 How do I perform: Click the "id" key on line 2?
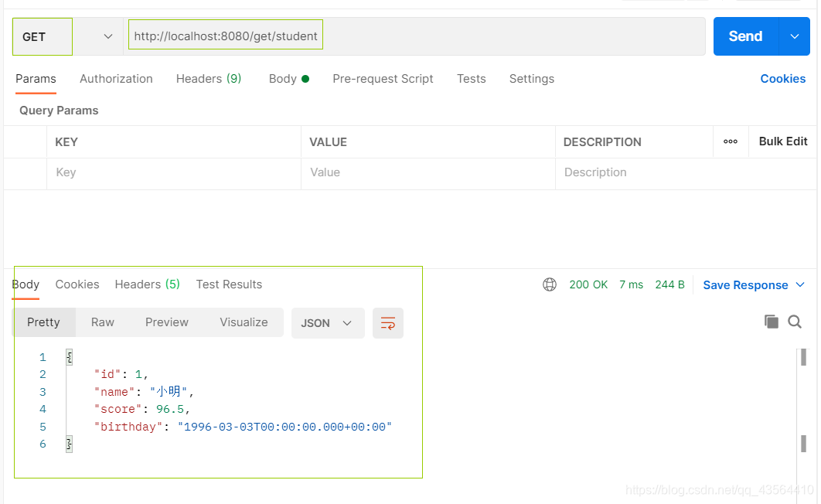click(107, 374)
